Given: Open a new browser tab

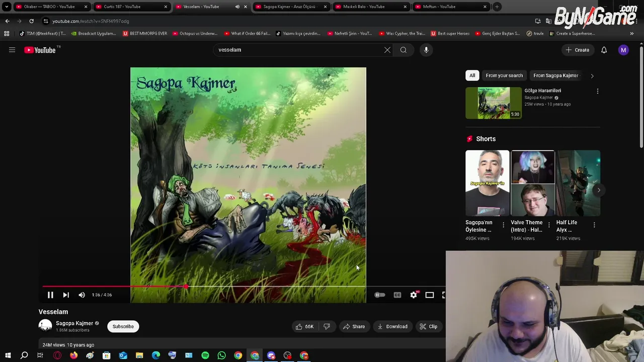Looking at the screenshot, I should [x=497, y=7].
